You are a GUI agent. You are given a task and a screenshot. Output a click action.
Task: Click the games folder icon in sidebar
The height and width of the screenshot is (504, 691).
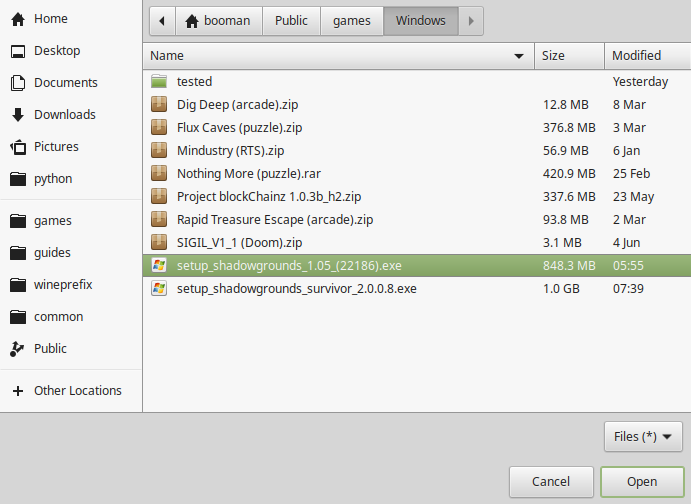pyautogui.click(x=18, y=221)
